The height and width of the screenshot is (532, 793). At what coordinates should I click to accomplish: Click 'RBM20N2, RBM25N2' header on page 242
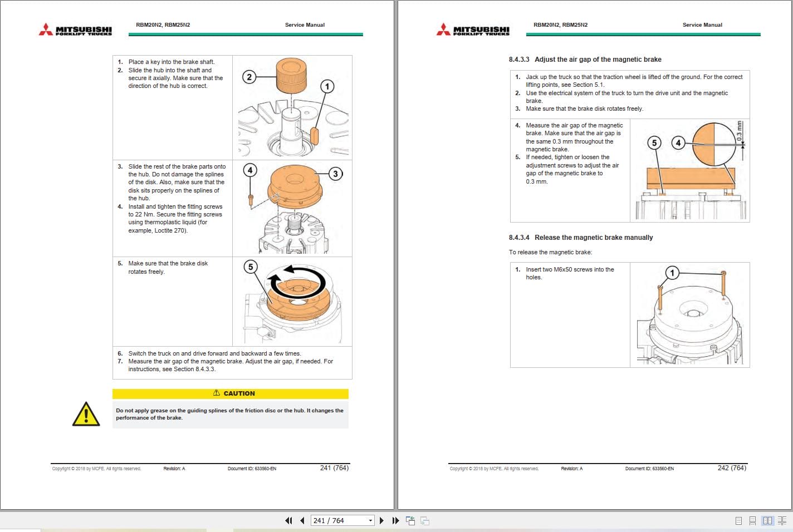560,25
